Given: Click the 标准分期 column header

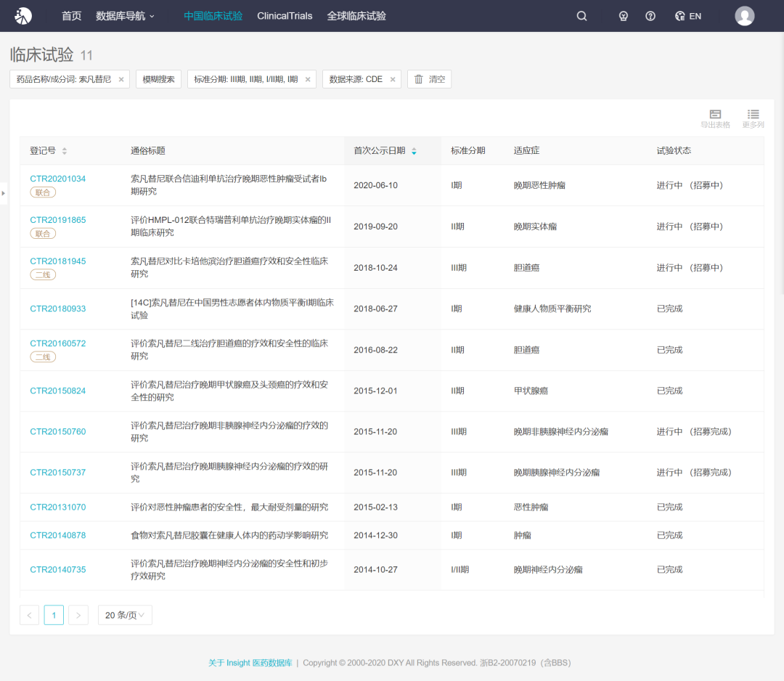Looking at the screenshot, I should click(468, 150).
